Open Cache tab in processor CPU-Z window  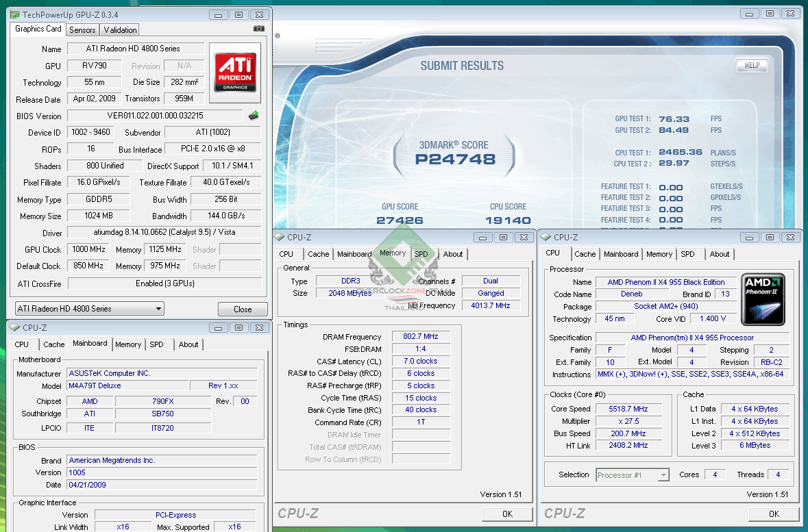tap(585, 254)
